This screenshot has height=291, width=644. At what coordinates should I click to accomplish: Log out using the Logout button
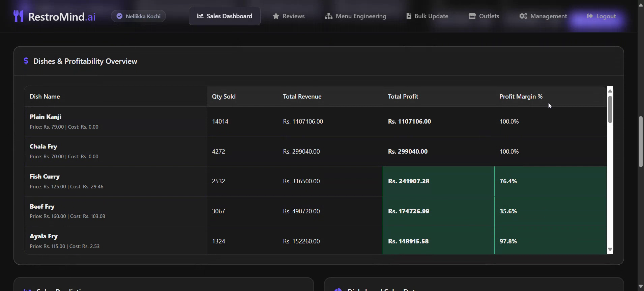coord(601,16)
